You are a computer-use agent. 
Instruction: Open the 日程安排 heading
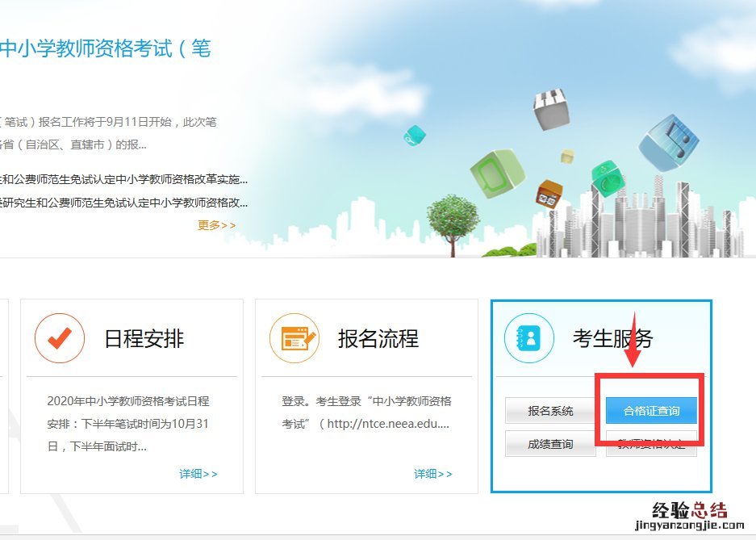pyautogui.click(x=144, y=338)
